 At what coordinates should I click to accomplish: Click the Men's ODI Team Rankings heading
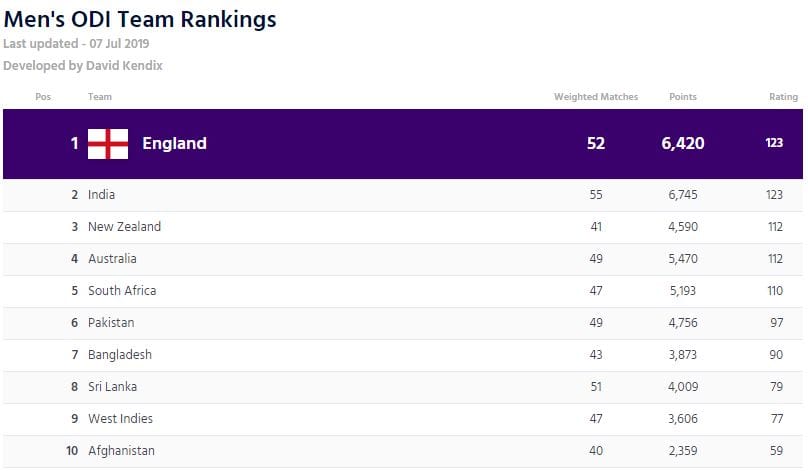[x=140, y=19]
